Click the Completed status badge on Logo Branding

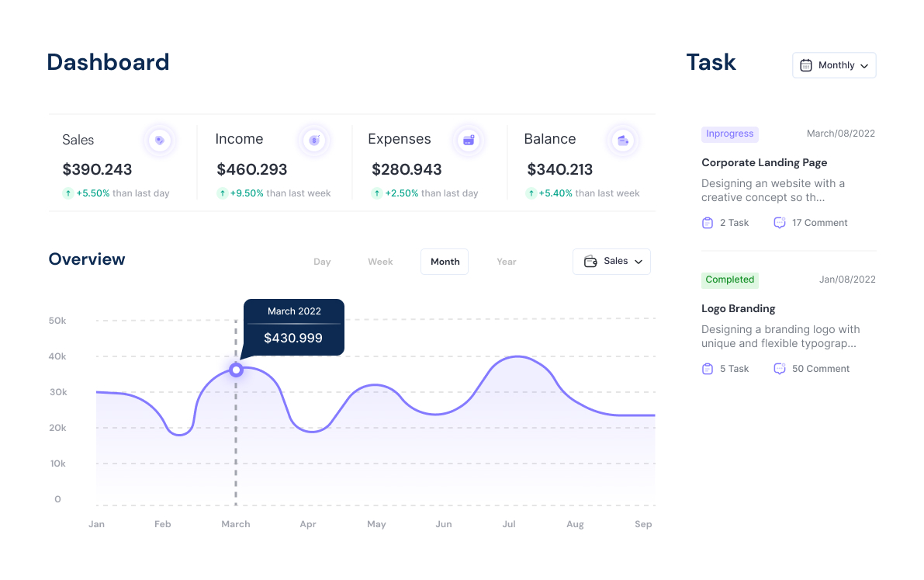729,280
